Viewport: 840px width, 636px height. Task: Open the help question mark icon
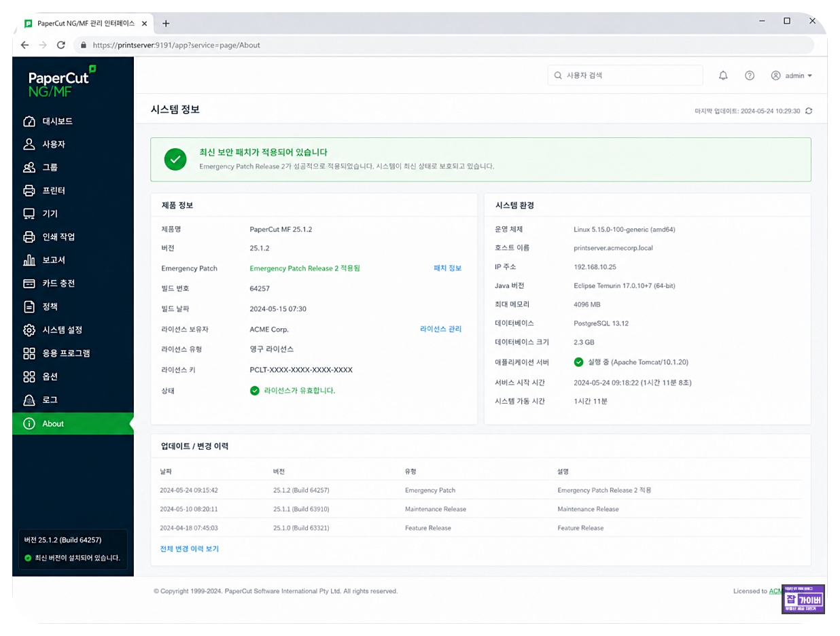point(750,75)
